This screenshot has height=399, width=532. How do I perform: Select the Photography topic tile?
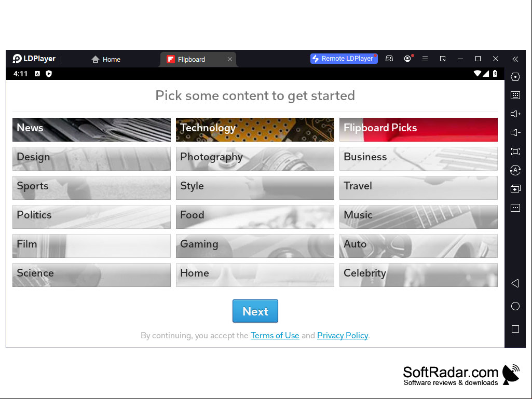[x=255, y=159]
